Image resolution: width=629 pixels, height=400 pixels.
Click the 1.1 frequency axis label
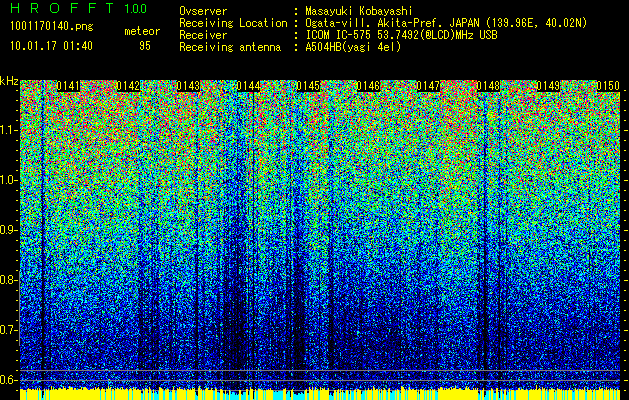pyautogui.click(x=9, y=130)
